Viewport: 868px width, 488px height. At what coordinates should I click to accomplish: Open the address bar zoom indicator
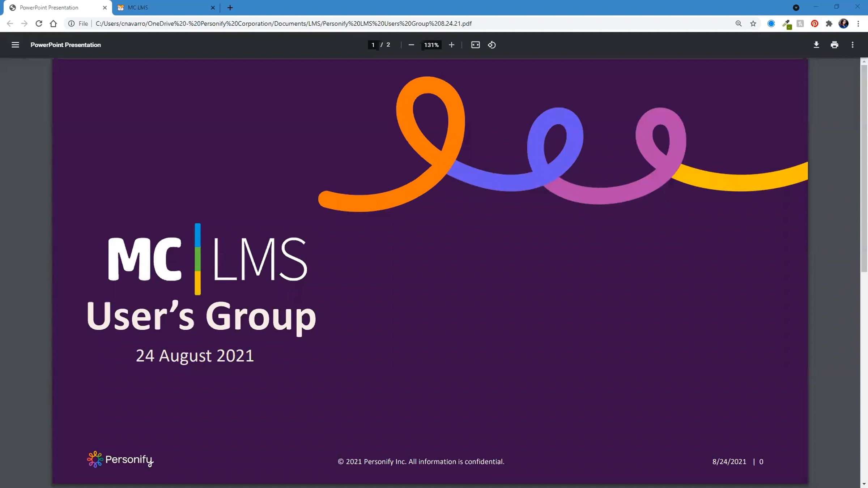click(739, 23)
